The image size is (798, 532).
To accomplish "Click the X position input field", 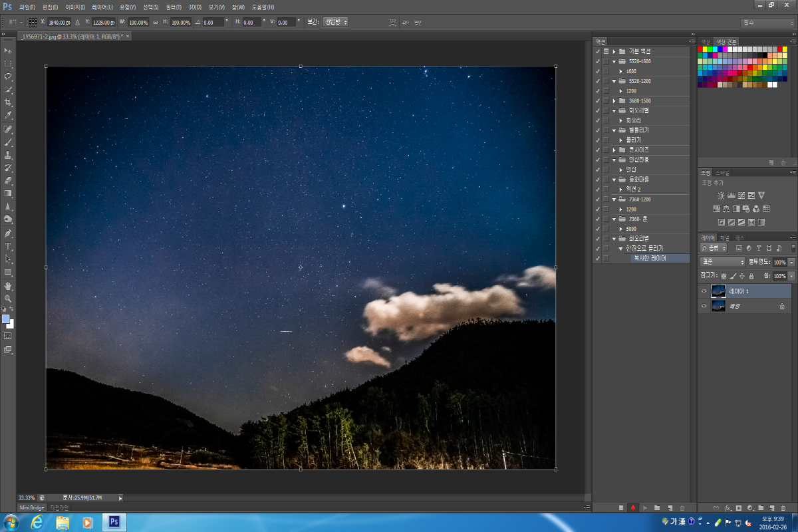I will (x=59, y=22).
